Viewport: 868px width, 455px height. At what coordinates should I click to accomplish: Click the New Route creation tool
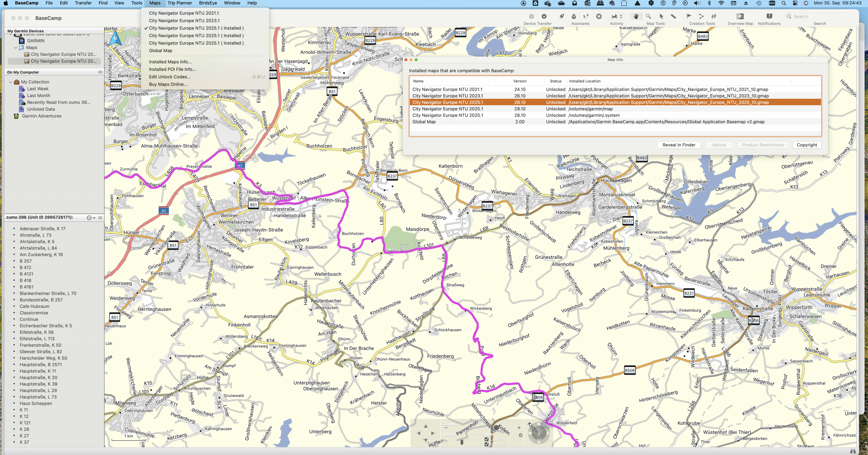coord(701,16)
